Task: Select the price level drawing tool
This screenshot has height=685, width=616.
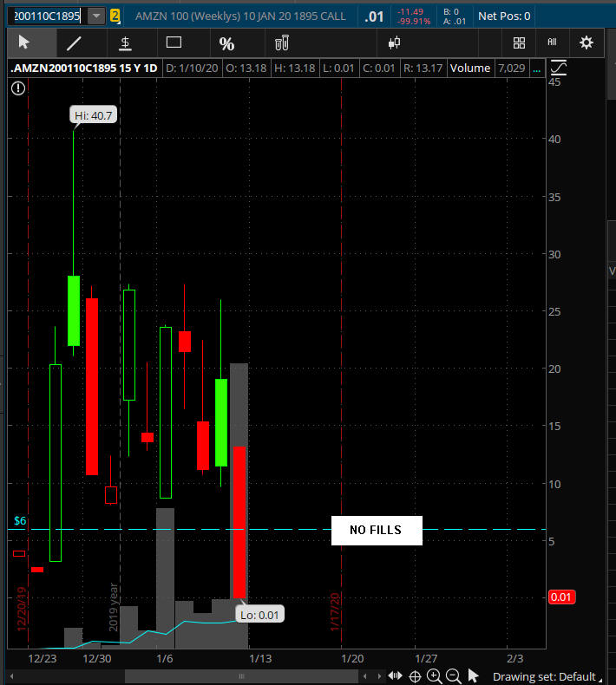Action: click(125, 43)
